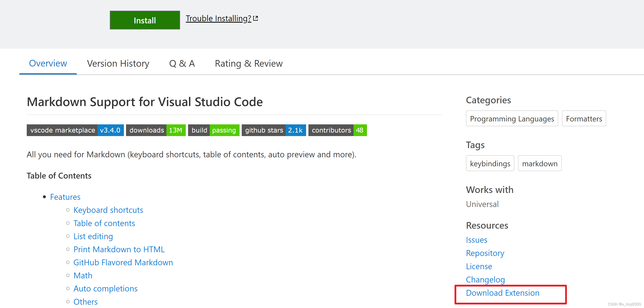Switch to Q & A tab

click(183, 64)
